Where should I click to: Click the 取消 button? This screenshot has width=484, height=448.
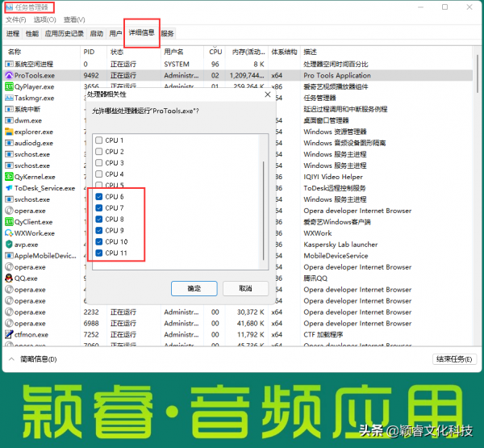(245, 288)
